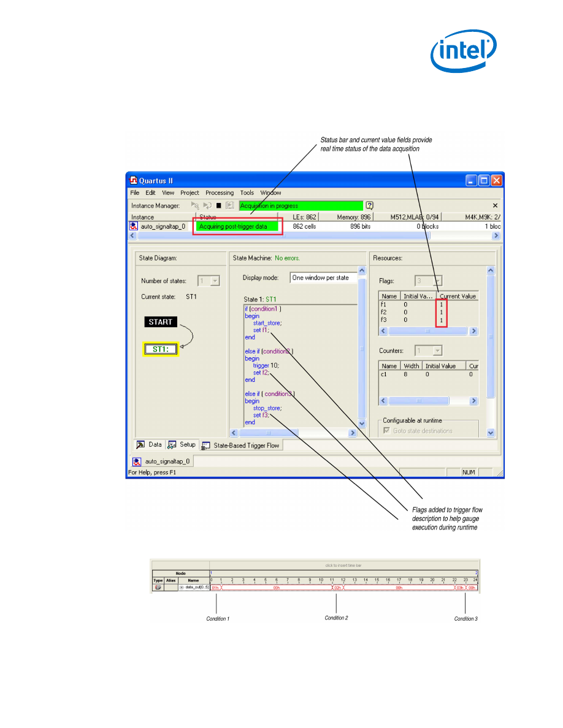Click the ST1 state box in diagram
The width and height of the screenshot is (563, 728).
[161, 349]
